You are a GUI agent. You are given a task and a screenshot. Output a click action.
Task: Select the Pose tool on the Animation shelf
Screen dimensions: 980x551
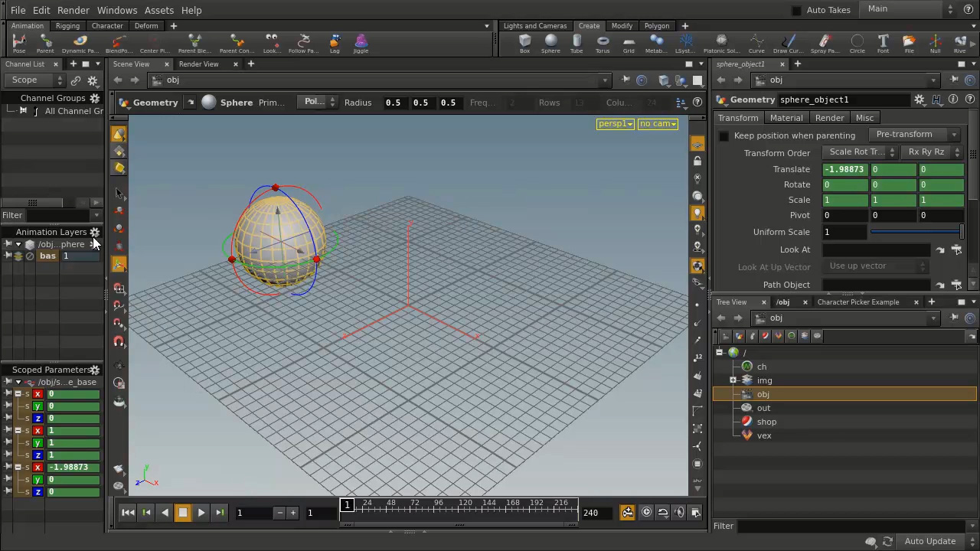[18, 44]
